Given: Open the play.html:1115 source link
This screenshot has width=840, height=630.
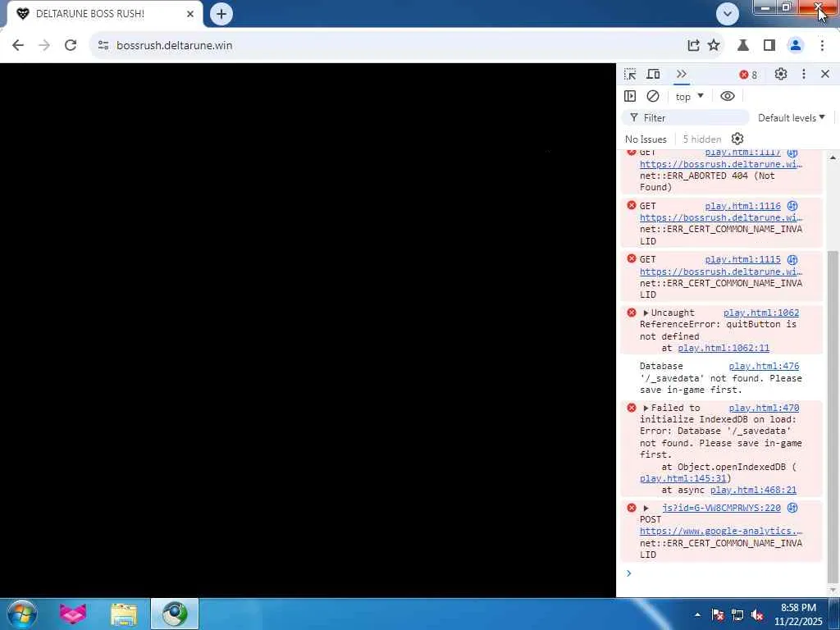Looking at the screenshot, I should pyautogui.click(x=742, y=260).
